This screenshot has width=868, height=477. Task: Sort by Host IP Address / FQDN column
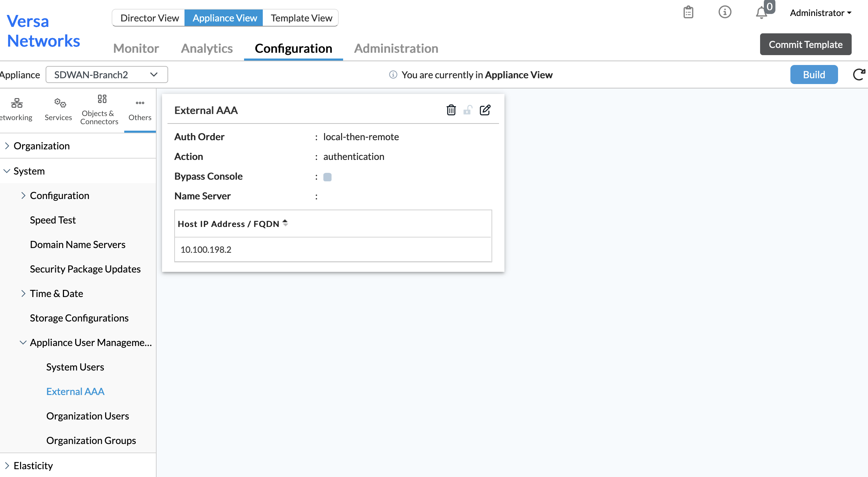pyautogui.click(x=285, y=223)
